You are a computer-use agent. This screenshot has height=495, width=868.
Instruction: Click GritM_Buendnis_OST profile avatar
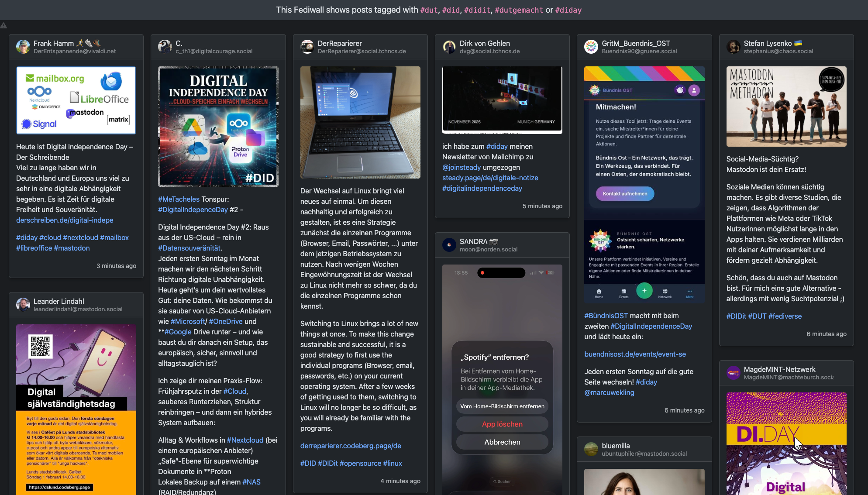(x=591, y=47)
